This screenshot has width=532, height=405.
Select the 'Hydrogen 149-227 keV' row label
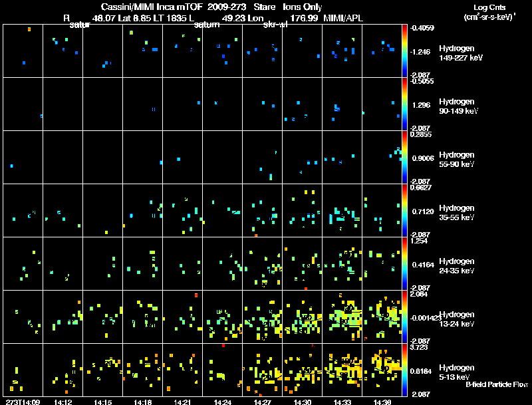[x=461, y=53]
